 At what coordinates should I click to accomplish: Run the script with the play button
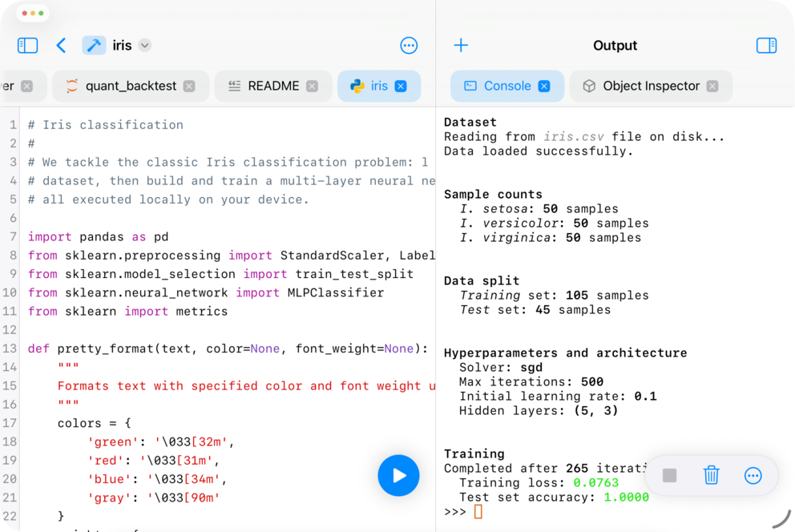point(398,475)
